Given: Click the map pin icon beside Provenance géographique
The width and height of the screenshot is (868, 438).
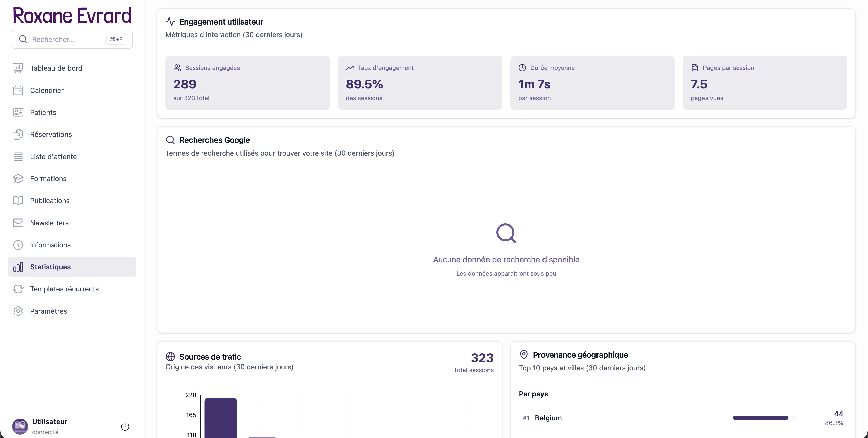Looking at the screenshot, I should click(524, 354).
